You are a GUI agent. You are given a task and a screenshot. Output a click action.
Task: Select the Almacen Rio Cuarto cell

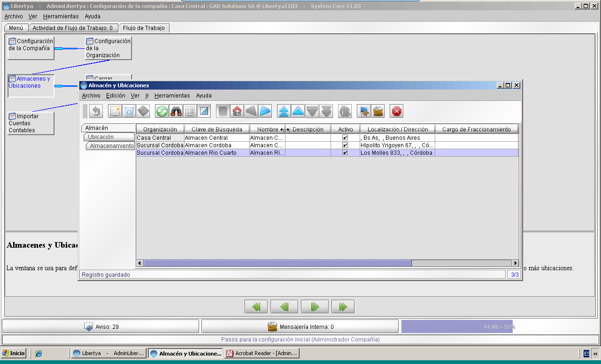tap(217, 153)
